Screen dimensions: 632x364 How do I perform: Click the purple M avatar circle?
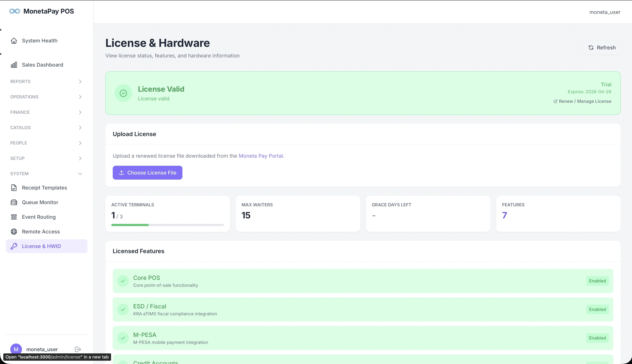(x=16, y=349)
